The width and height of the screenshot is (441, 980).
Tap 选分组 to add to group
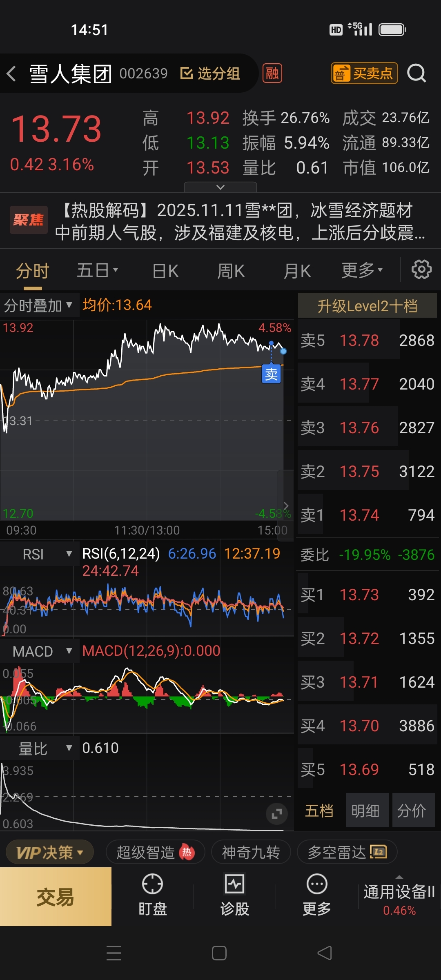coord(210,73)
